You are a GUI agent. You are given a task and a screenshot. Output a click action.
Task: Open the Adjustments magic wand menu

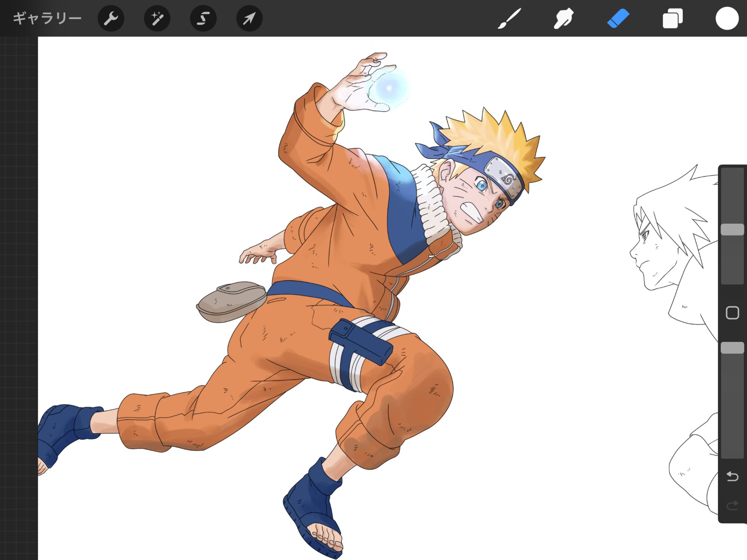[157, 18]
